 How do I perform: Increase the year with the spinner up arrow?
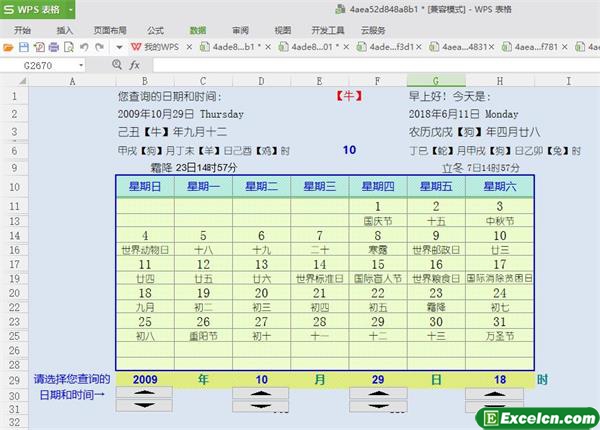(145, 393)
